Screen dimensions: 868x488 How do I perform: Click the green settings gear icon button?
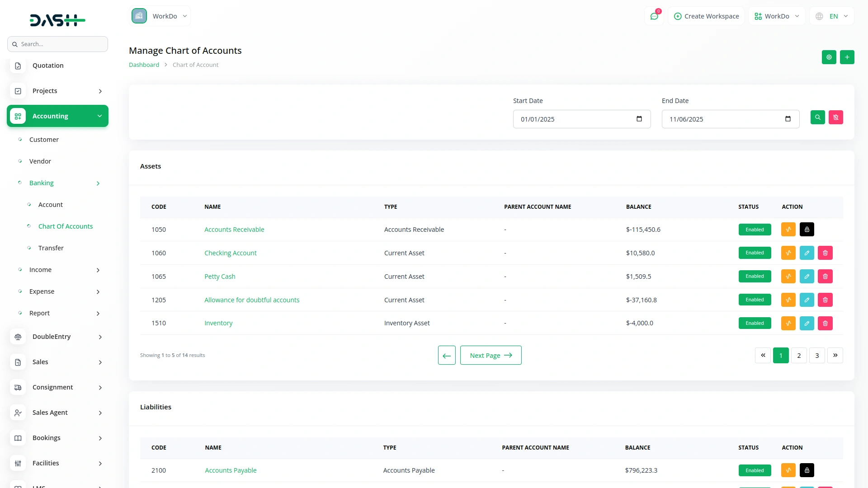(829, 57)
